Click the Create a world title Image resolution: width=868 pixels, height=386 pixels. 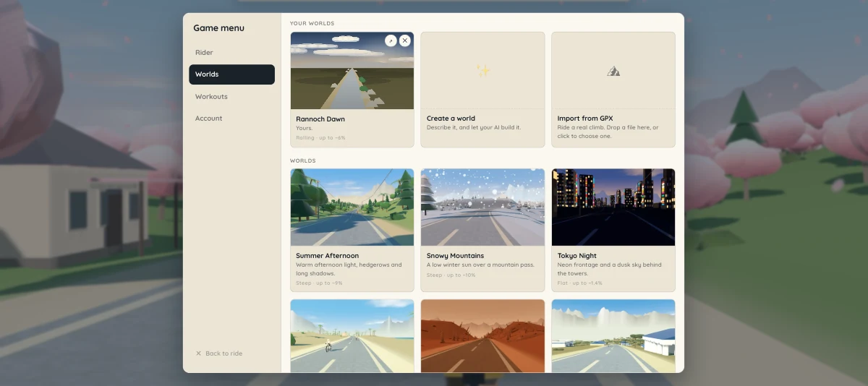(x=451, y=119)
